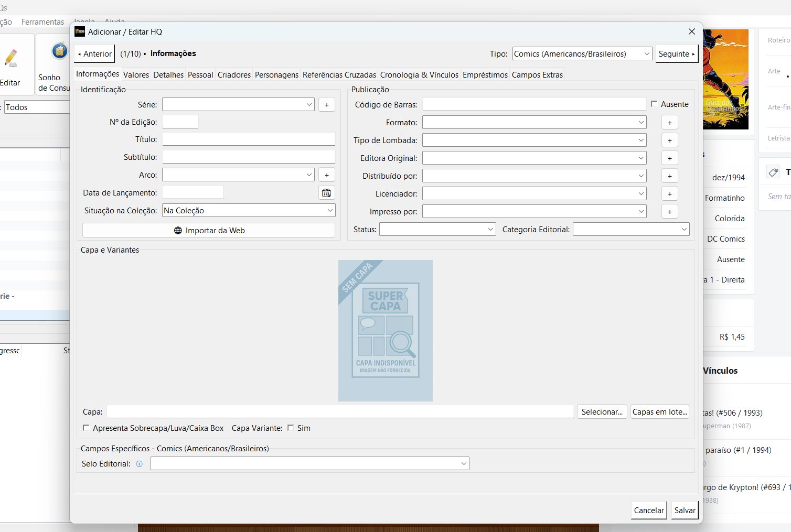The width and height of the screenshot is (791, 532).
Task: Click Sonho de Consumo icon in main window
Action: tap(59, 51)
